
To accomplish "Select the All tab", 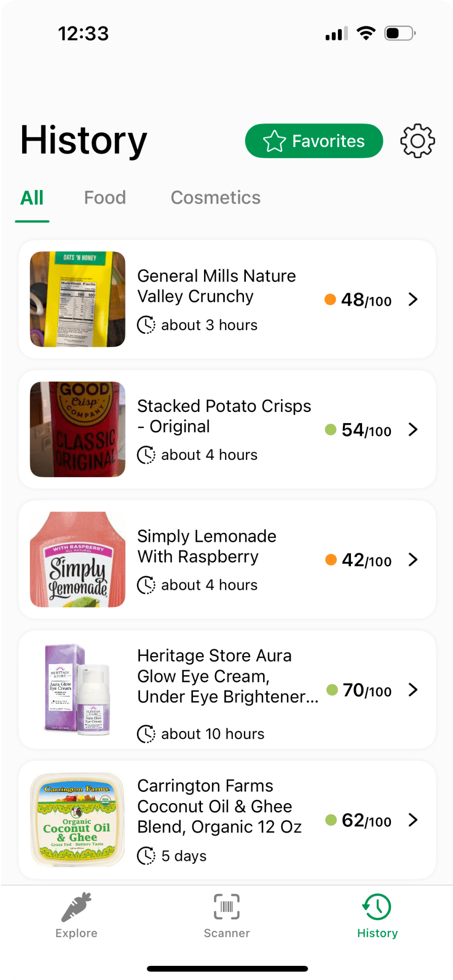I will point(32,198).
